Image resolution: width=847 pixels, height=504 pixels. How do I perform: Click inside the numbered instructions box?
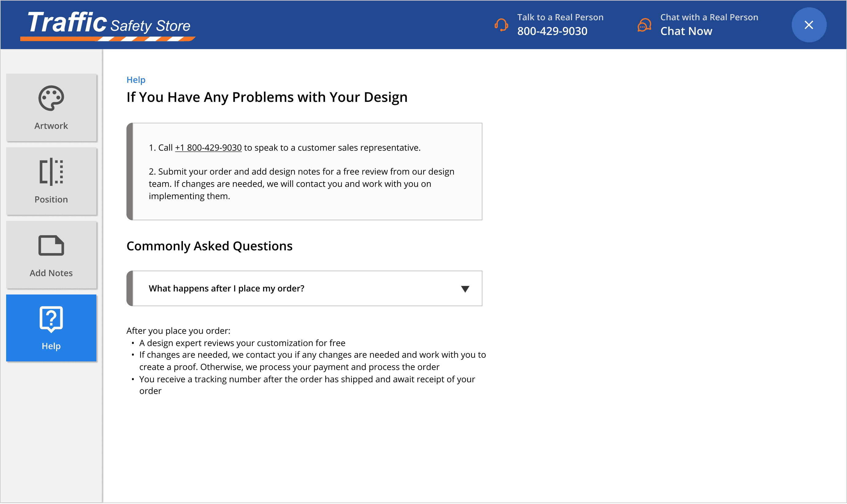[x=305, y=171]
